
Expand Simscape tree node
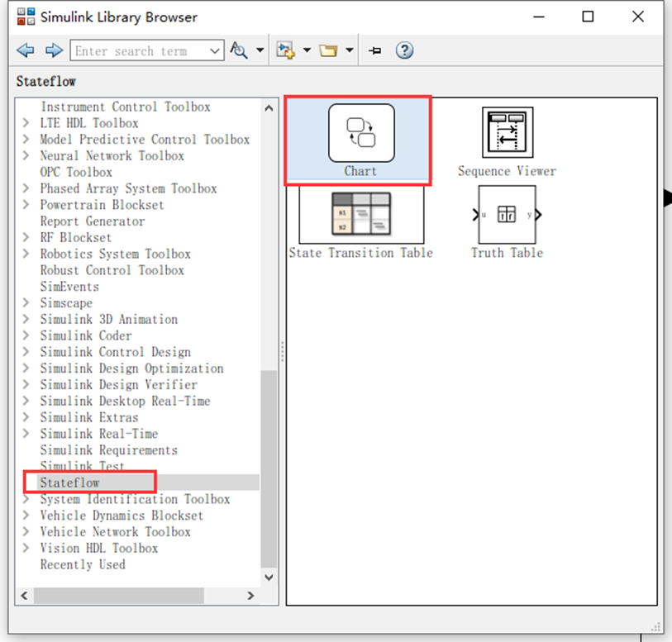26,302
